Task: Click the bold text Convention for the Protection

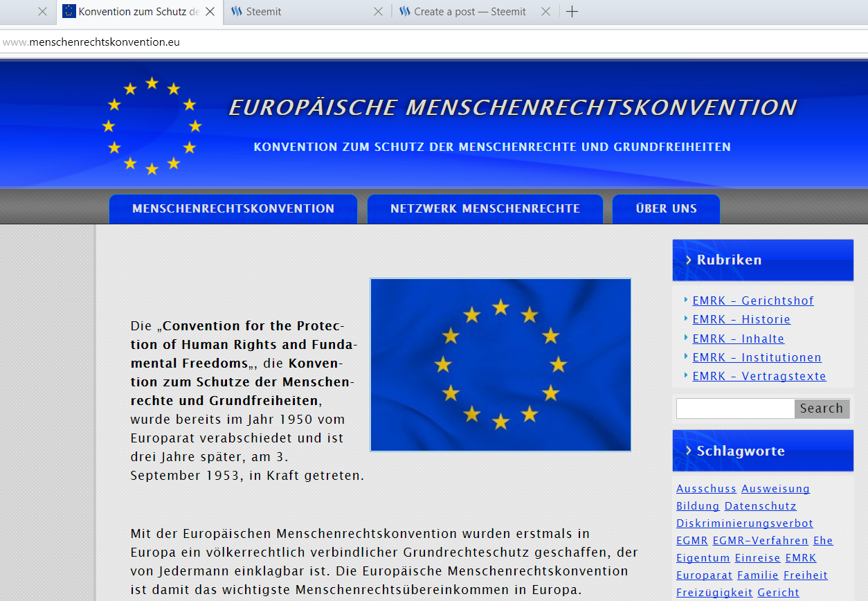Action: (244, 344)
